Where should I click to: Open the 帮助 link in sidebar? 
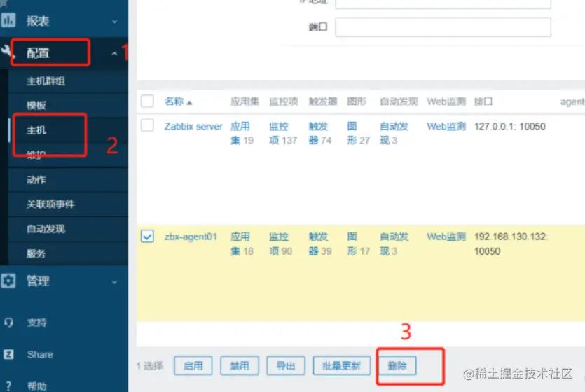36,386
